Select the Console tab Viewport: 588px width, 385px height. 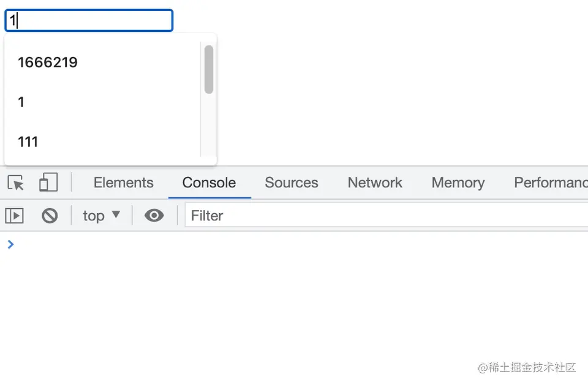coord(209,182)
